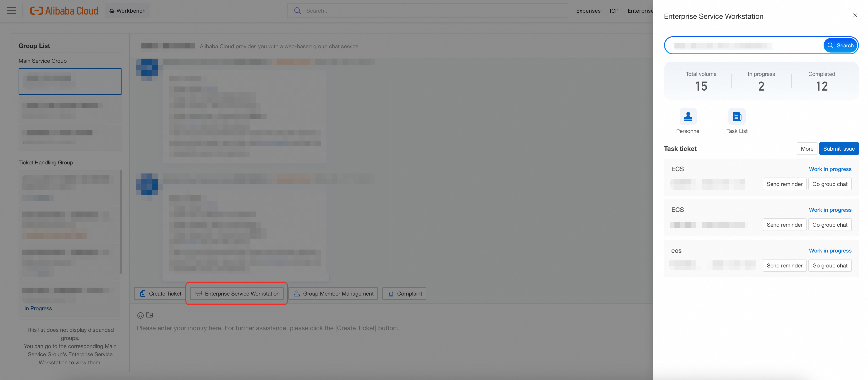Image resolution: width=868 pixels, height=380 pixels.
Task: Click the first title of the ECS ticket
Action: click(677, 169)
